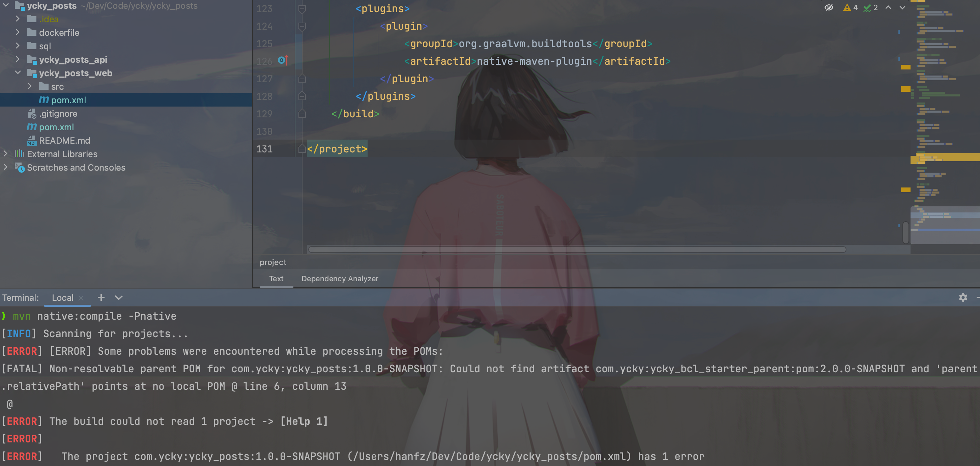Screen dimensions: 980x466
Task: Collapse the ycky_posts_web folder
Action: [18, 72]
